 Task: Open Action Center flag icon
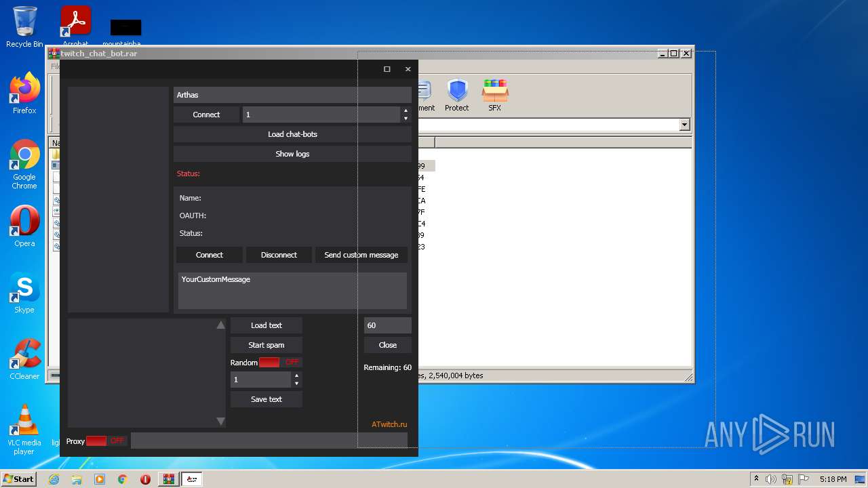(x=803, y=479)
